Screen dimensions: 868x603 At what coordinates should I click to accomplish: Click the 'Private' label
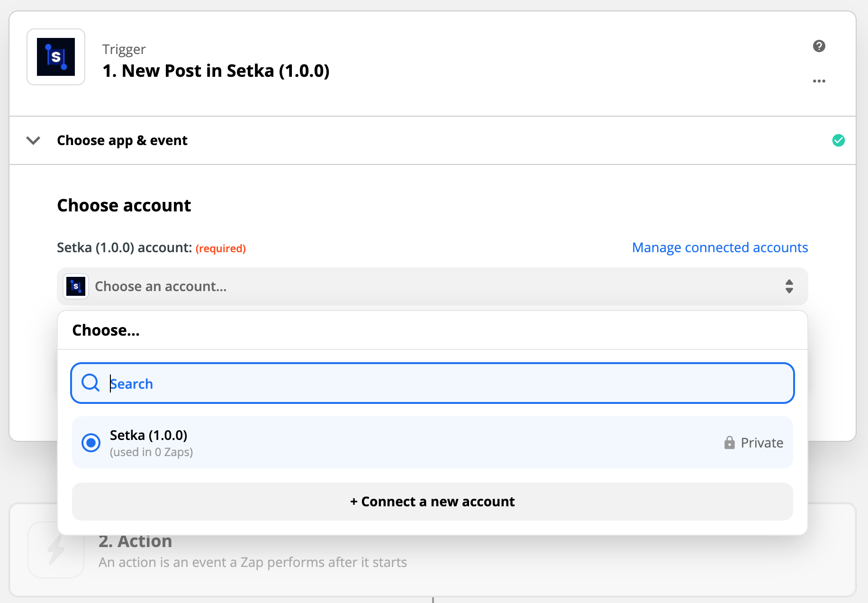point(762,443)
